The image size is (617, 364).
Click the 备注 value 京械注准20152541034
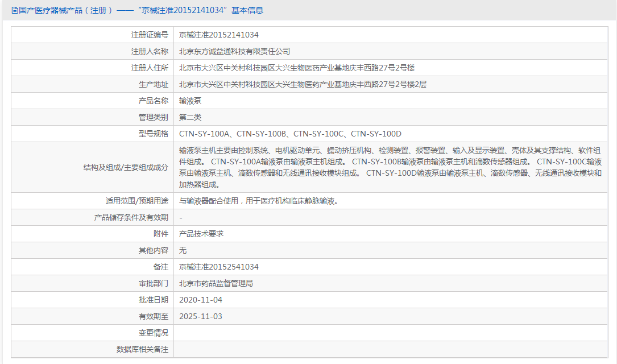point(219,266)
